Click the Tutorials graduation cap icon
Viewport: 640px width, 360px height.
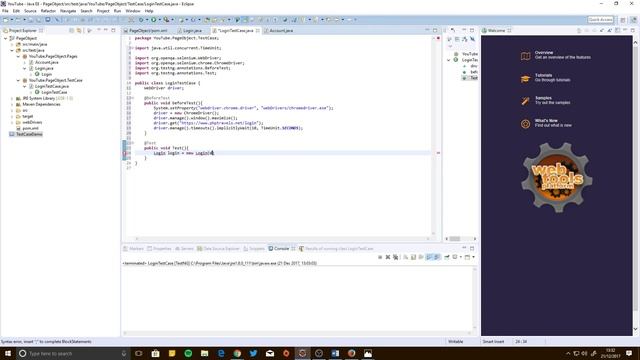(x=525, y=78)
